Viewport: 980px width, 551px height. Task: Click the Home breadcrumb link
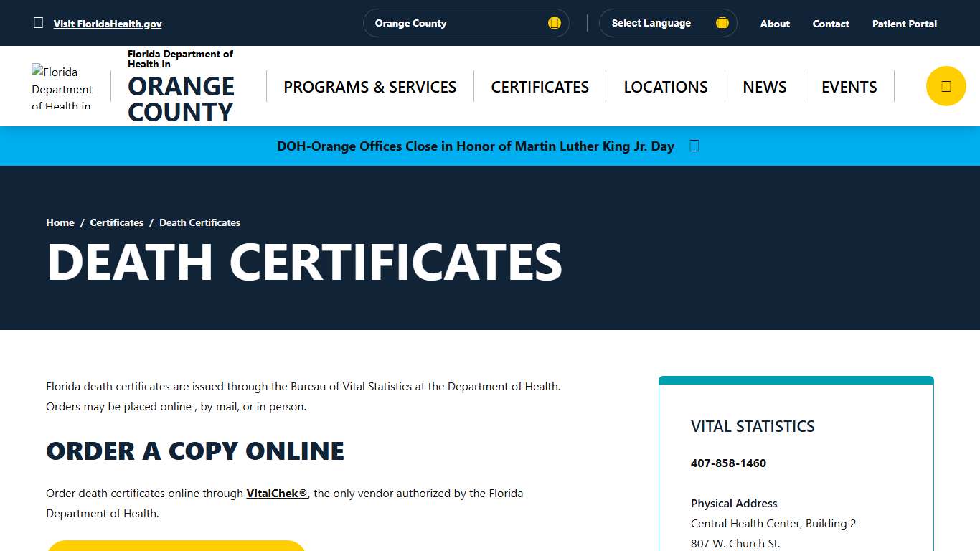point(60,222)
